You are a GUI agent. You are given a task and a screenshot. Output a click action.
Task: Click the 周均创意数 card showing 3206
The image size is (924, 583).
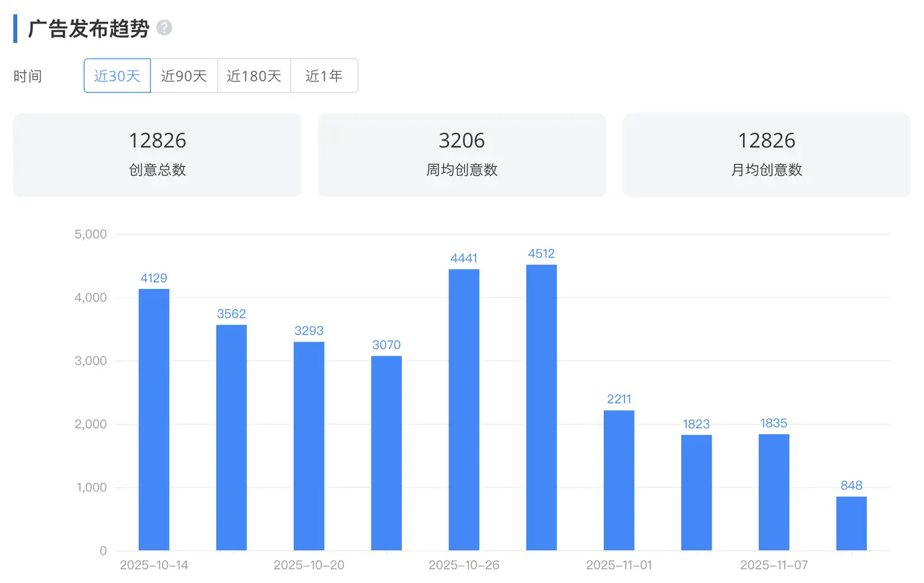(x=462, y=155)
